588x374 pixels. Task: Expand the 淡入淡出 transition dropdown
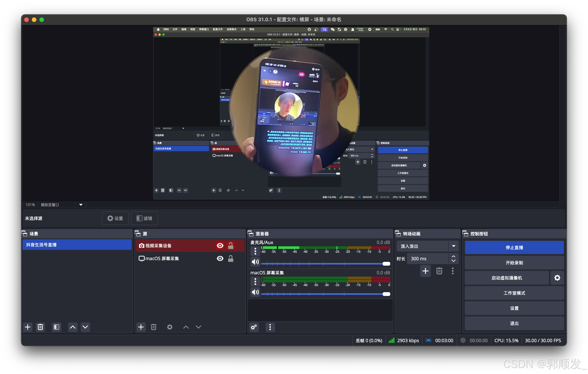[x=454, y=246]
